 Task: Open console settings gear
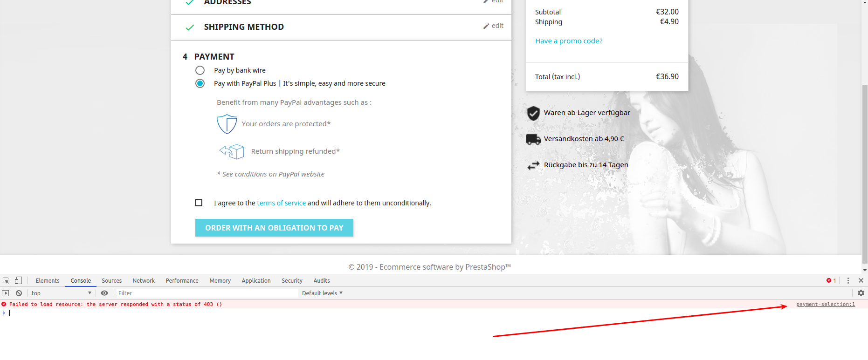coord(861,293)
